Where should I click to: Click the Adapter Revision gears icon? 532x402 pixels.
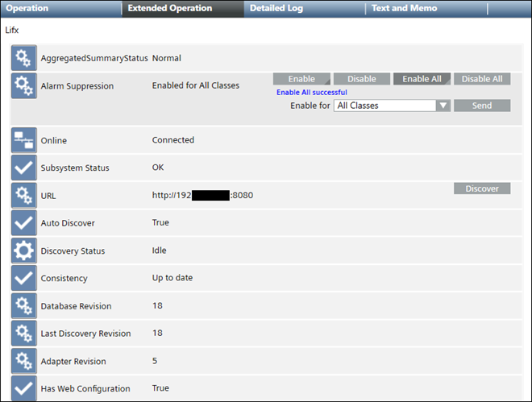23,361
